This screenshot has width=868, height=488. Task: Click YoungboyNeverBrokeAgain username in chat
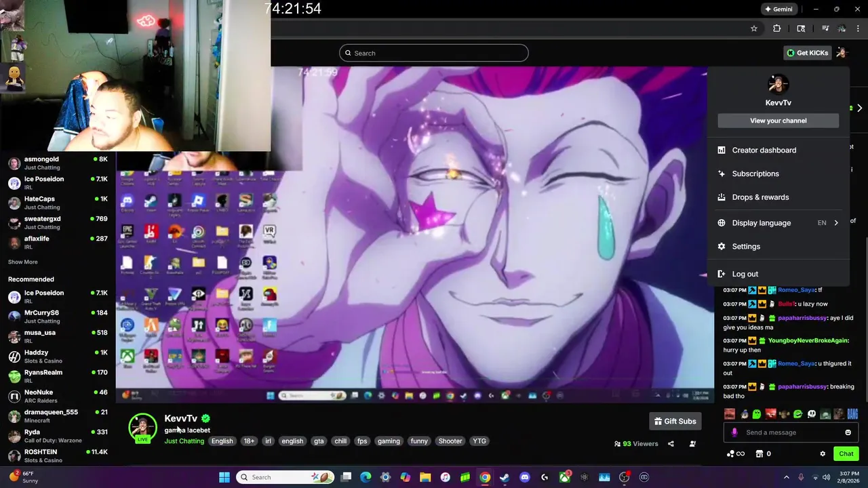tap(808, 340)
